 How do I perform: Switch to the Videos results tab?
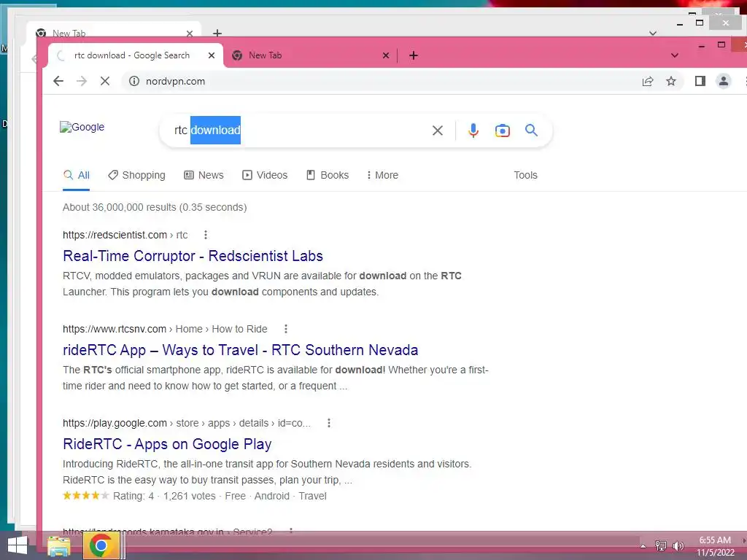pyautogui.click(x=265, y=175)
